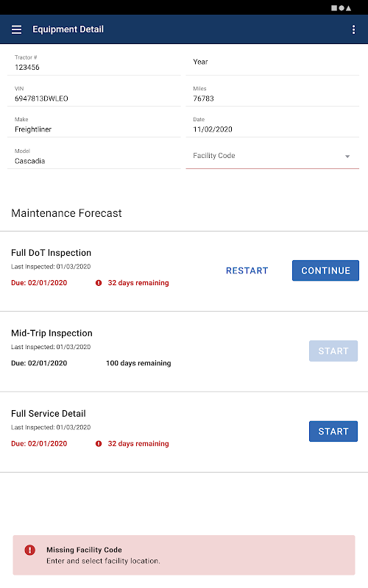The width and height of the screenshot is (368, 588).
Task: Expand the Facility Code dropdown arrow
Action: [347, 157]
